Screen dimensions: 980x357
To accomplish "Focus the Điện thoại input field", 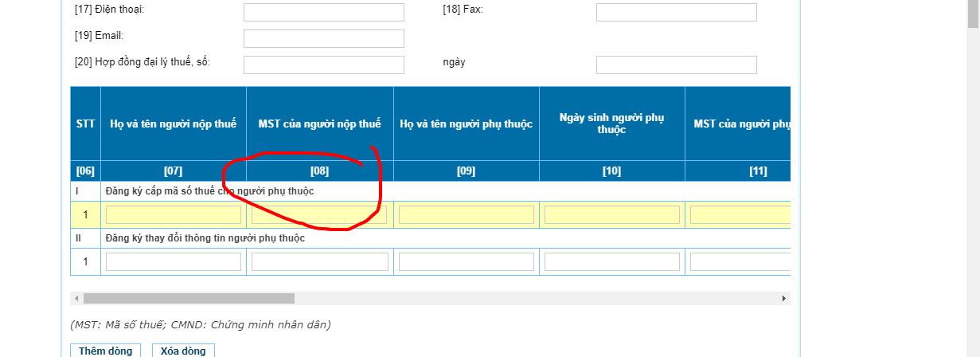I will pyautogui.click(x=323, y=12).
